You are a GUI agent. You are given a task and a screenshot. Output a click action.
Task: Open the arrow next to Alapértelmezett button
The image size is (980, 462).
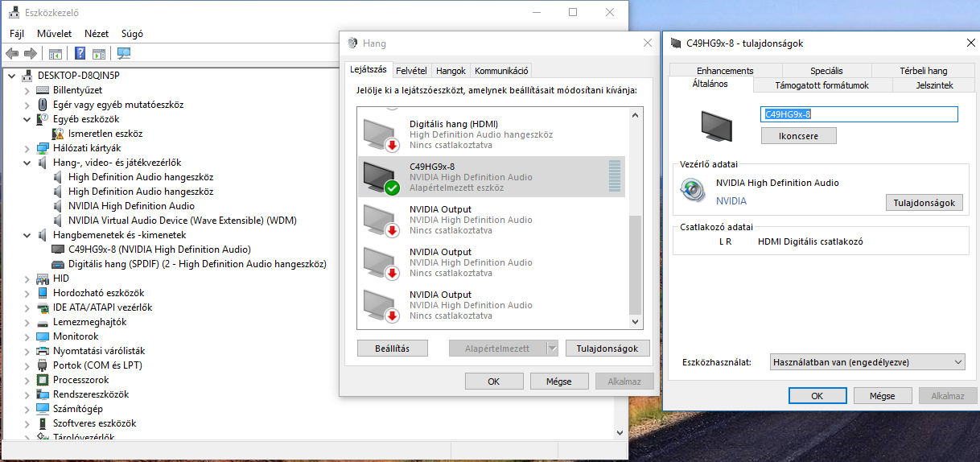point(552,349)
